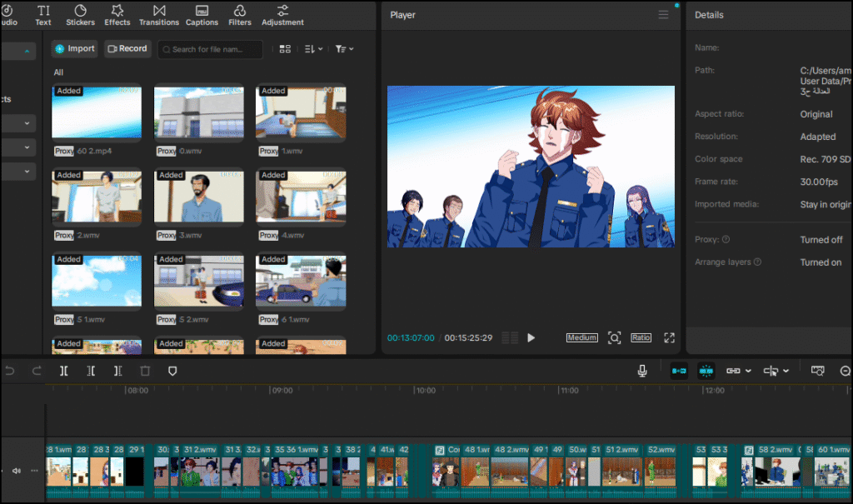Open the Adjustment tab

[x=282, y=15]
